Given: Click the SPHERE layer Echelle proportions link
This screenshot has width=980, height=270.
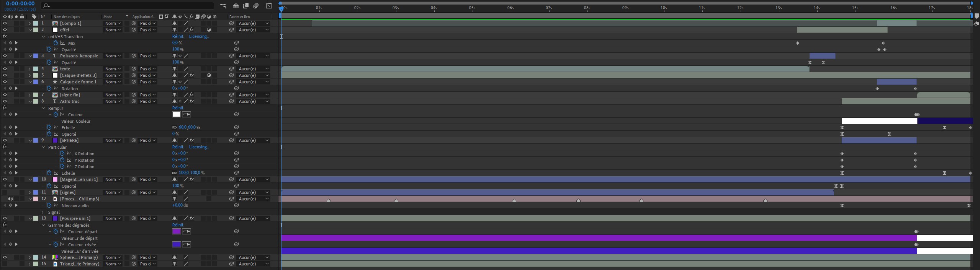Looking at the screenshot, I should [x=174, y=173].
